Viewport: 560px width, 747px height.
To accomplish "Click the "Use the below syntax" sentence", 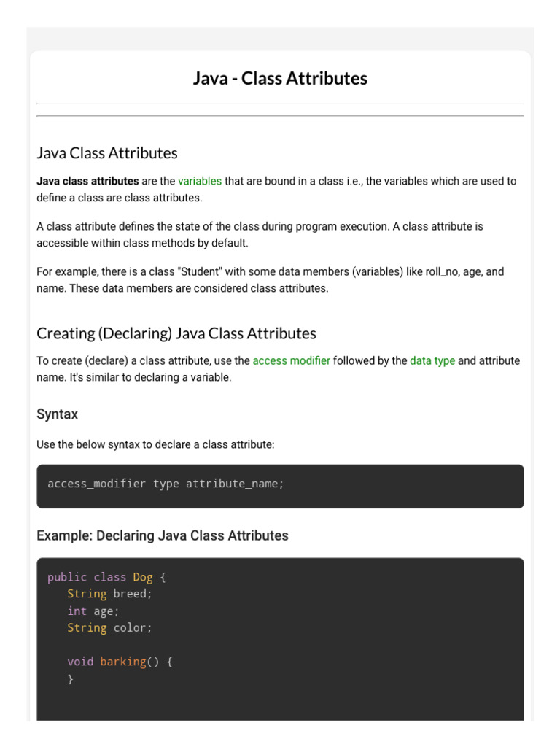I will [x=155, y=444].
